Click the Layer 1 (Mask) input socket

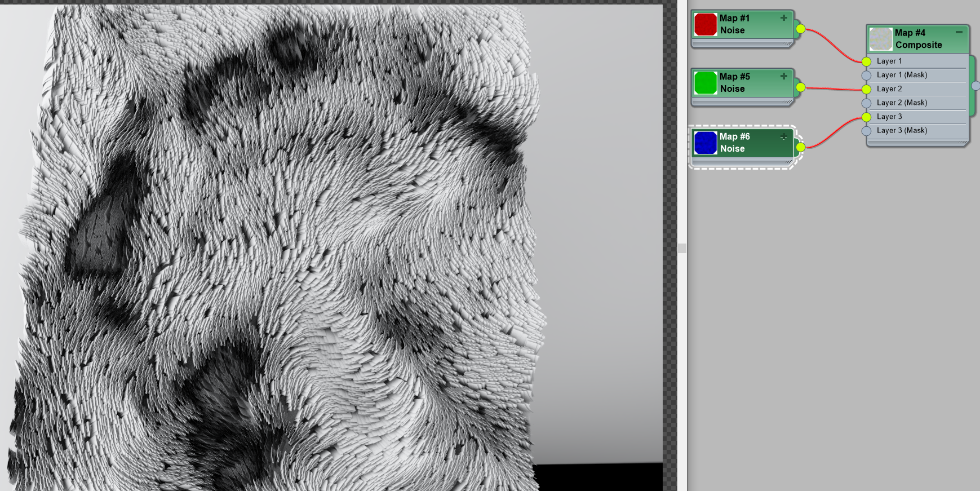[x=866, y=76]
